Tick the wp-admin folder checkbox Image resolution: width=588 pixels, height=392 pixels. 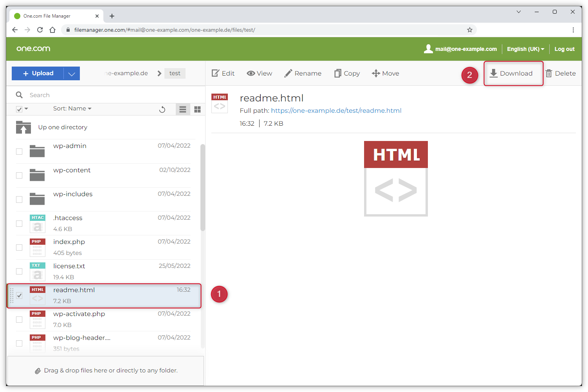[x=19, y=152]
